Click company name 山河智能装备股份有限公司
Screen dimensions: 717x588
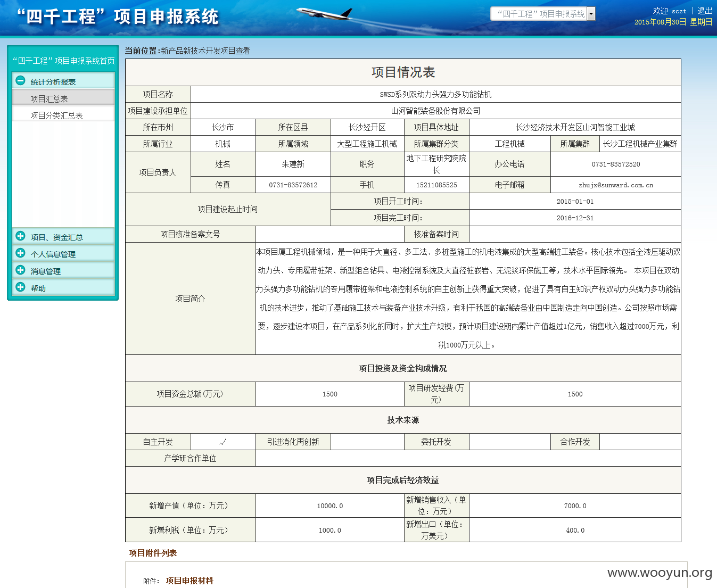pos(435,111)
